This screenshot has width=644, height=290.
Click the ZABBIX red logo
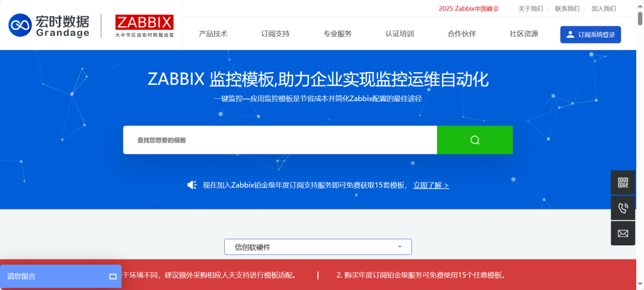144,22
